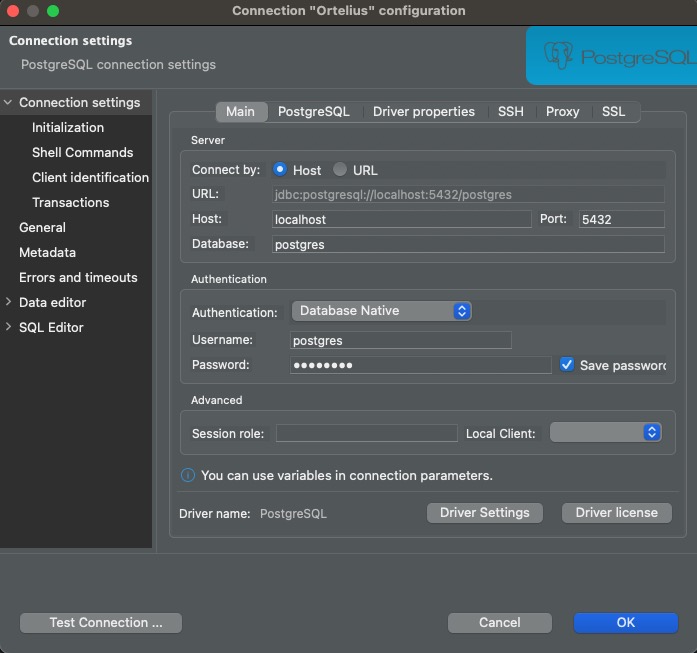The height and width of the screenshot is (653, 697).
Task: Click the 'You can use variables' hint text
Action: [347, 476]
